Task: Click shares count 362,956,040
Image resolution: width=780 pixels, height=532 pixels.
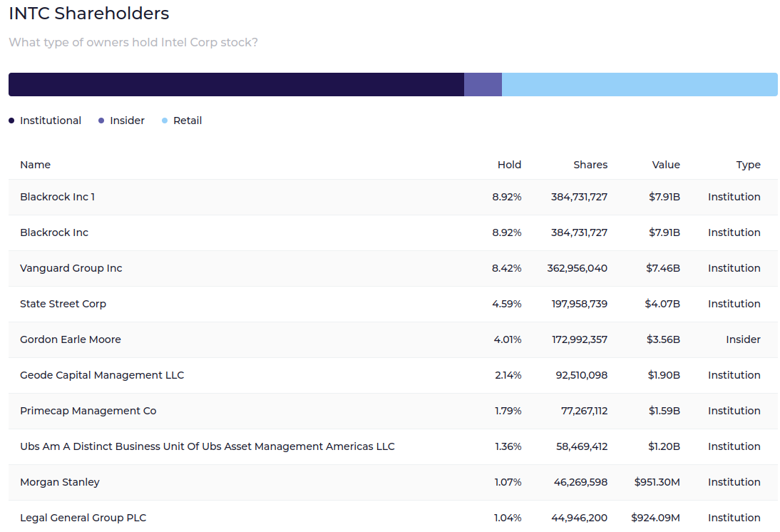Action: click(578, 268)
